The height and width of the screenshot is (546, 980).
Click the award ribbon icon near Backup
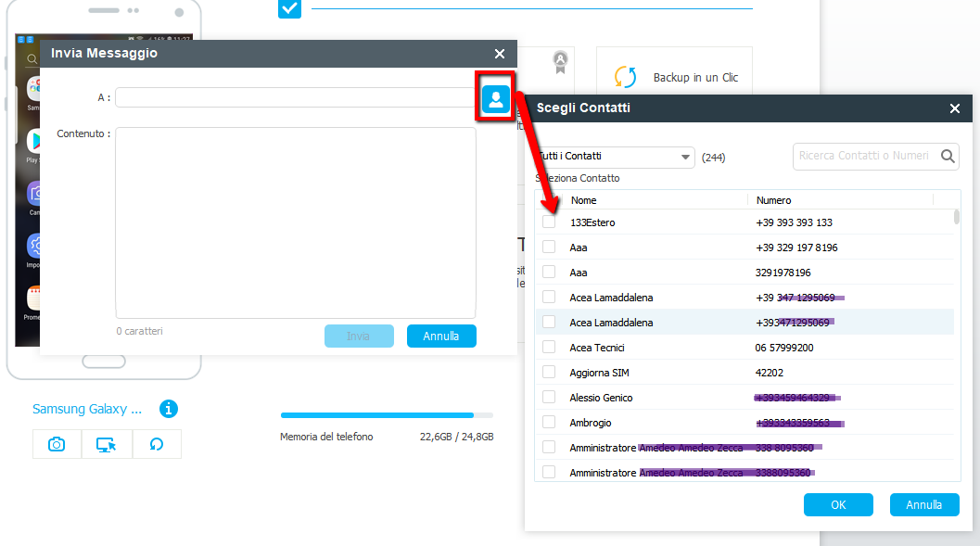coord(561,62)
